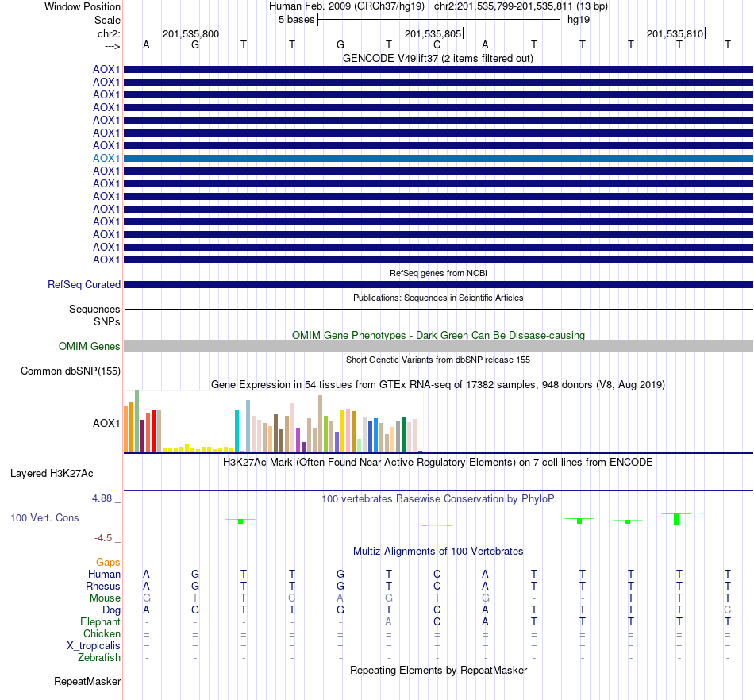This screenshot has height=700, width=754.
Task: Select the Scale track label
Action: pos(107,20)
